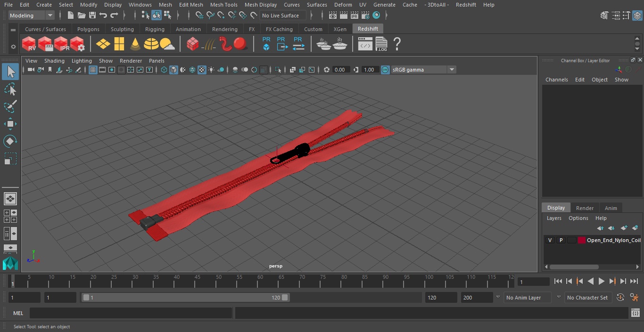The image size is (644, 332).
Task: Activate the Move tool in toolbox
Action: (10, 124)
